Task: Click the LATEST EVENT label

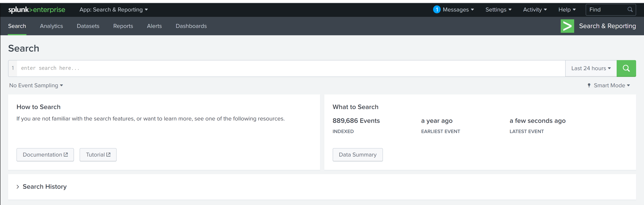Action: point(527,131)
